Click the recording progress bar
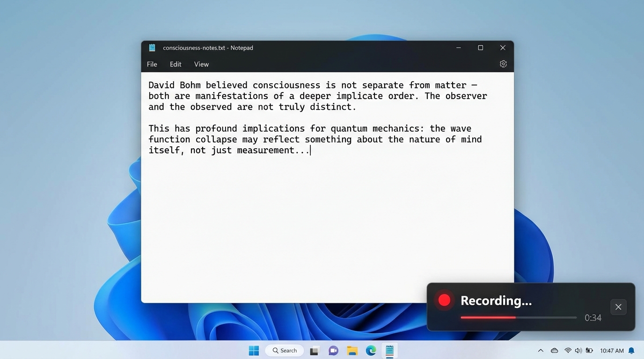Screen dimensions: 644x359 pos(519,317)
